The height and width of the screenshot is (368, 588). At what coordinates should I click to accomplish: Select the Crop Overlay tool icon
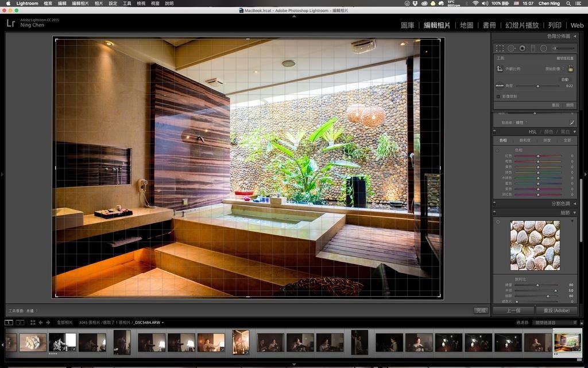point(500,48)
